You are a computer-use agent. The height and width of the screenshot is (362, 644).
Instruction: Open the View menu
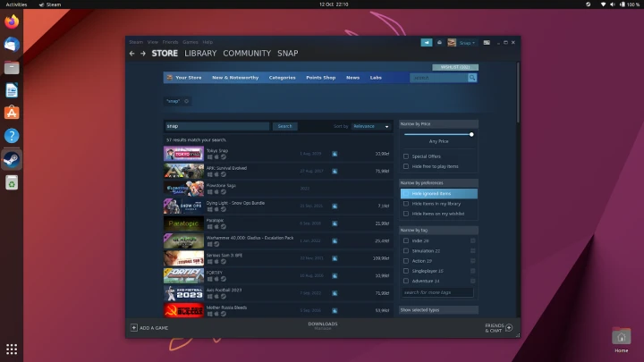(x=153, y=42)
